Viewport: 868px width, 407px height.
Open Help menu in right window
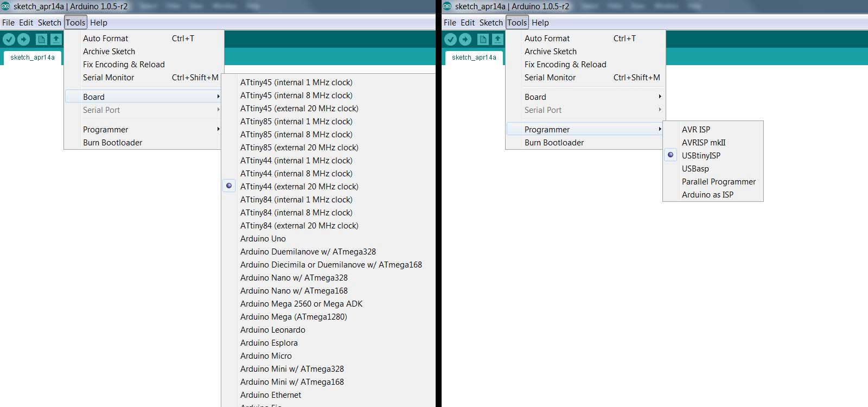(x=540, y=23)
